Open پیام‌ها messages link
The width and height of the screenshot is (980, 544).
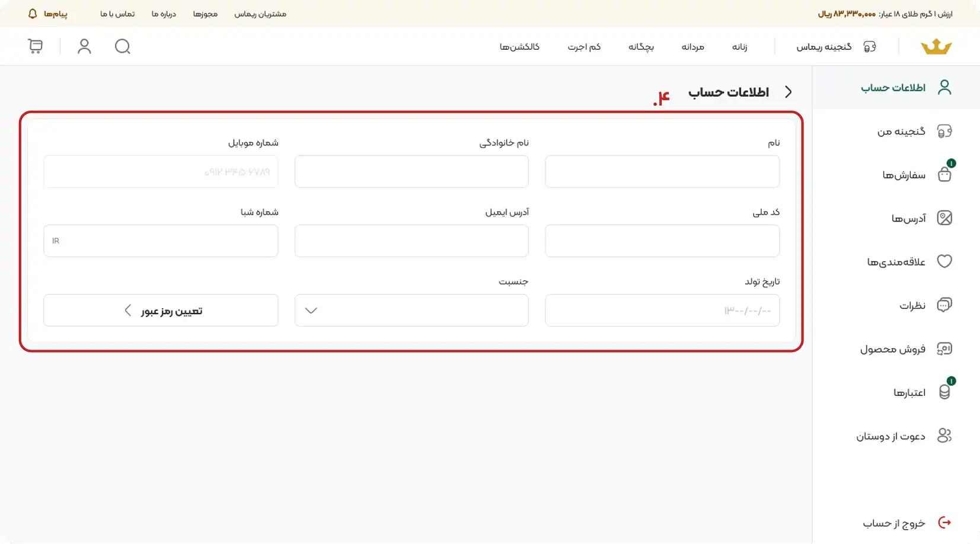[55, 14]
